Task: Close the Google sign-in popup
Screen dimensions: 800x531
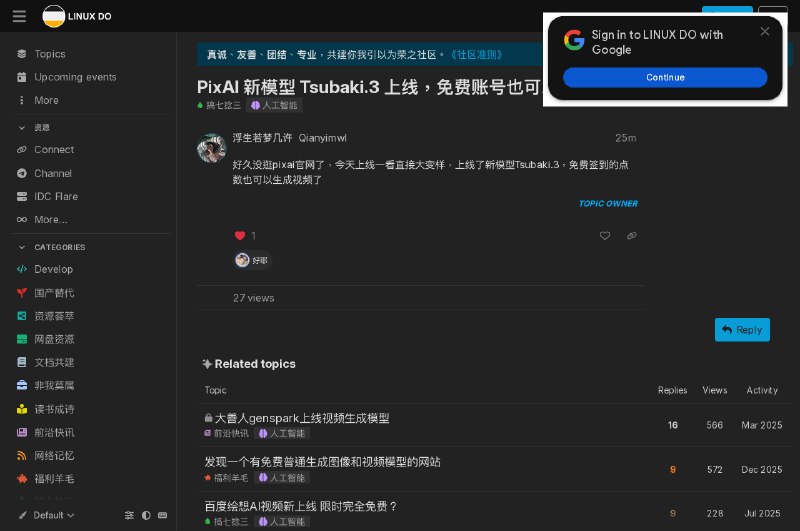Action: pos(765,32)
